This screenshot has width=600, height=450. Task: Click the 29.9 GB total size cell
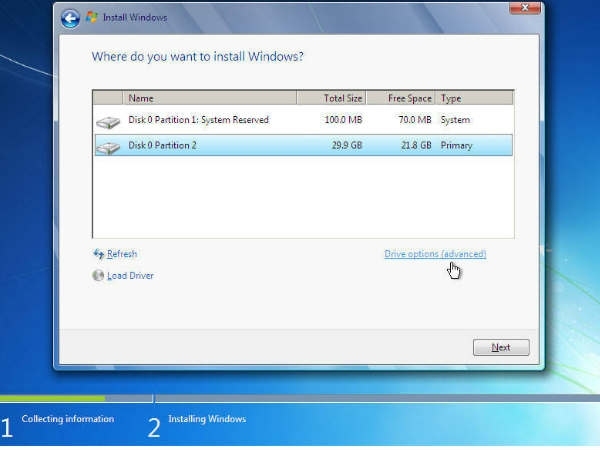tap(347, 145)
